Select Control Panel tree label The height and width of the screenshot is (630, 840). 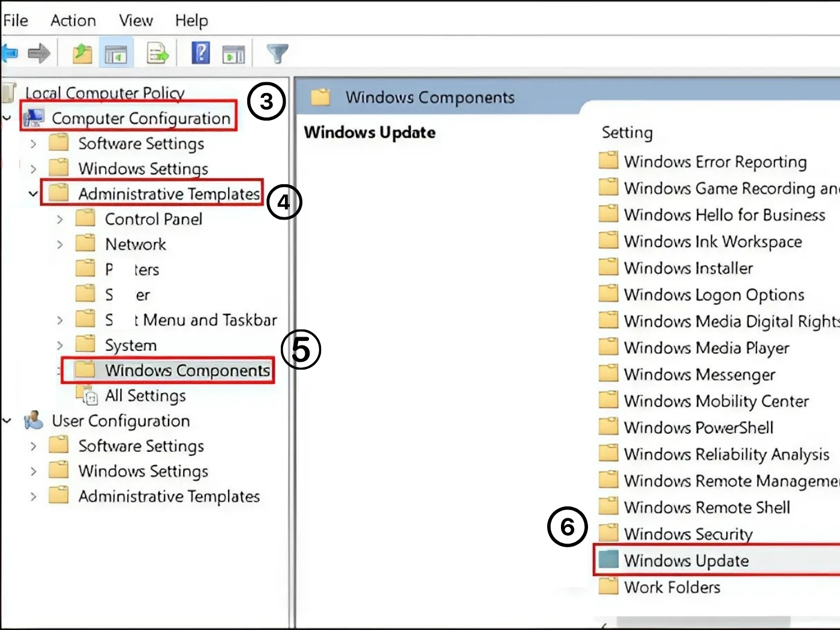(154, 219)
